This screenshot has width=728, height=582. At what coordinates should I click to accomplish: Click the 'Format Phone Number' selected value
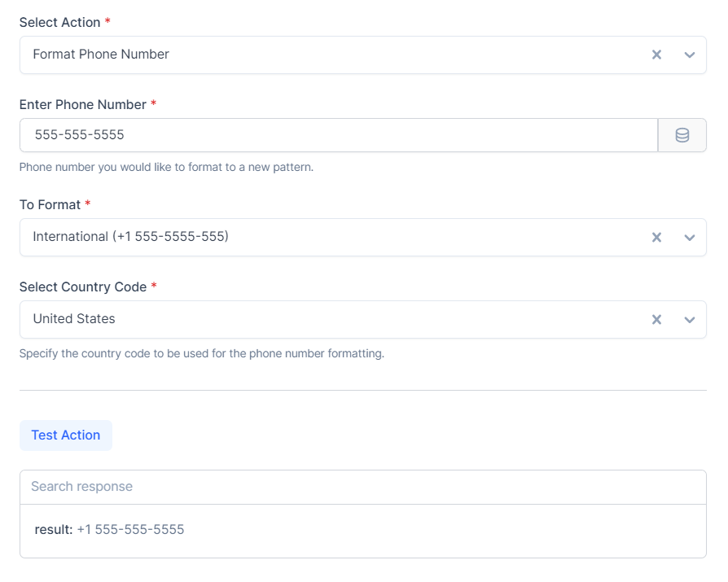pyautogui.click(x=101, y=55)
